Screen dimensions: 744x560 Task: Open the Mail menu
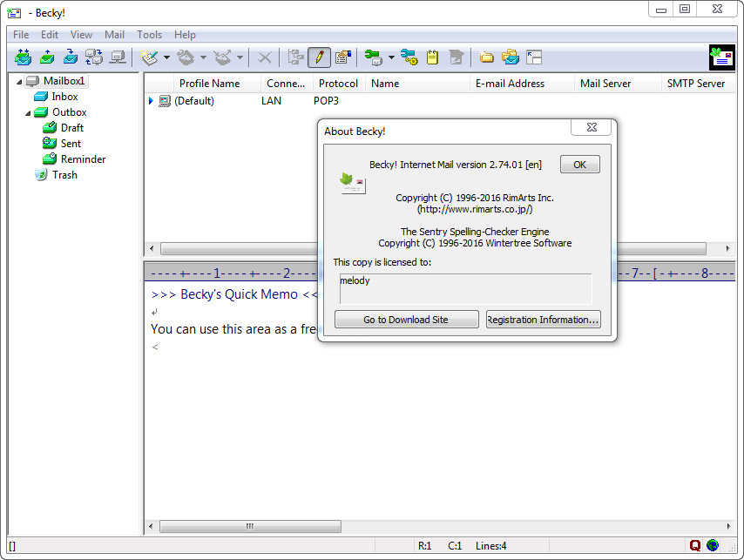point(114,35)
